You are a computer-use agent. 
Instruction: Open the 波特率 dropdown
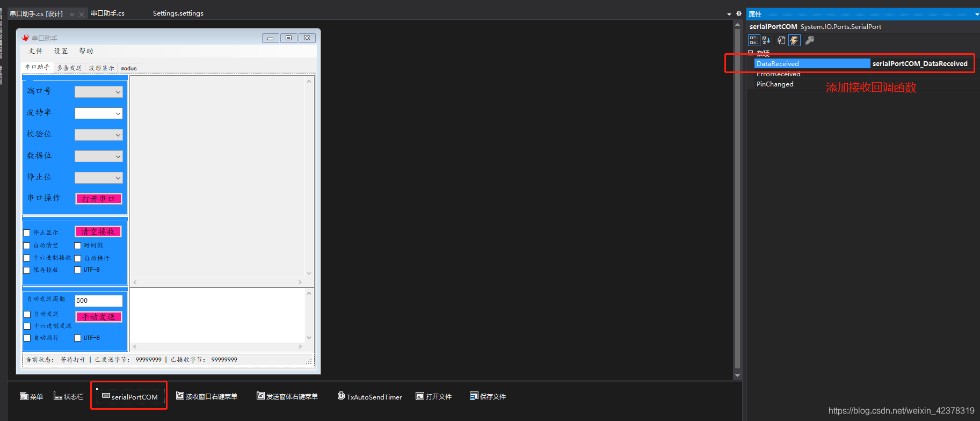pyautogui.click(x=99, y=113)
